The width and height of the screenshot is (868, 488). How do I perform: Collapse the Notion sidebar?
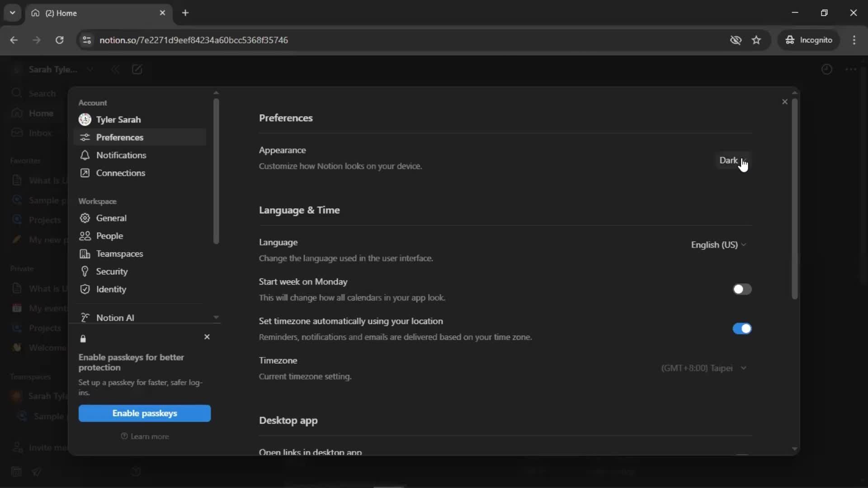(x=115, y=69)
